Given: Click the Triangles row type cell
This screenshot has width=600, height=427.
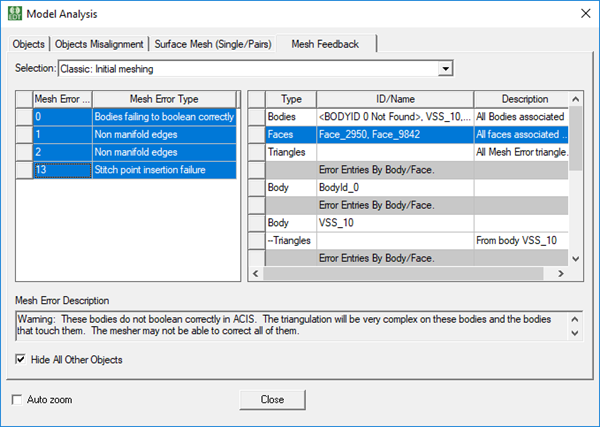Looking at the screenshot, I should (x=291, y=152).
